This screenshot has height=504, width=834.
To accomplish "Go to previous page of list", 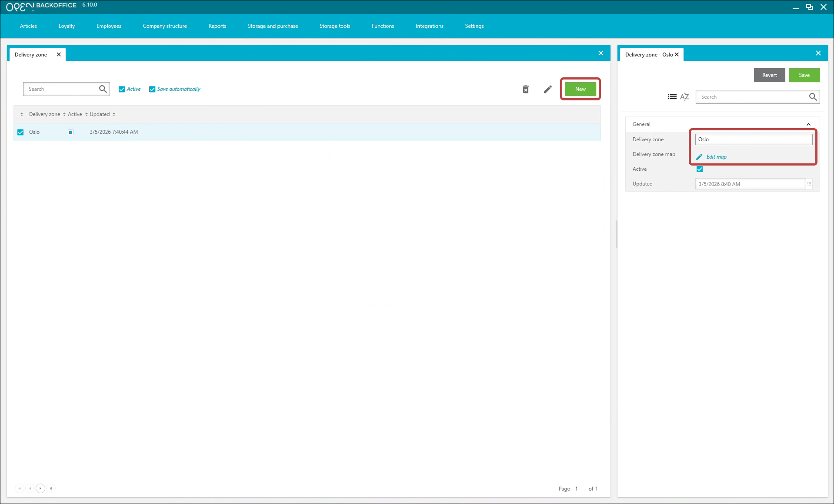I will pyautogui.click(x=30, y=488).
